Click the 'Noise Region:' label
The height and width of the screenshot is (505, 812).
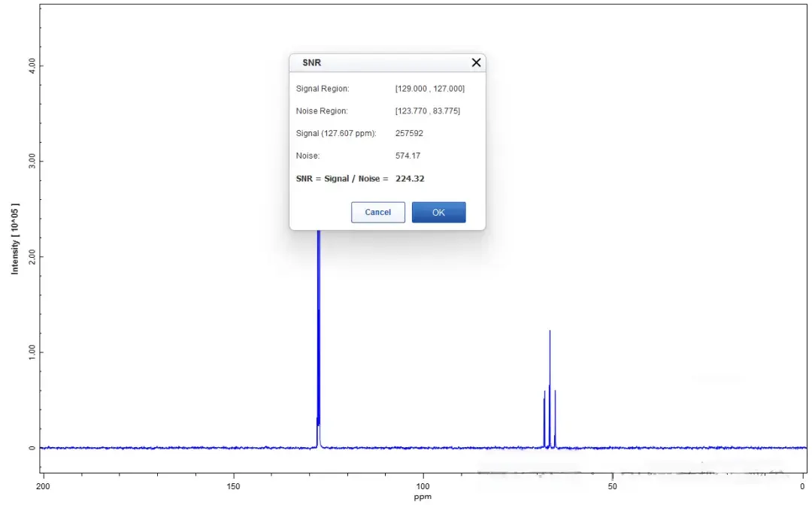tap(322, 111)
